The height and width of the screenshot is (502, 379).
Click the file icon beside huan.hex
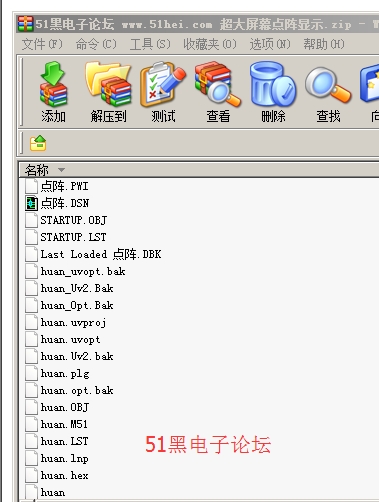32,475
